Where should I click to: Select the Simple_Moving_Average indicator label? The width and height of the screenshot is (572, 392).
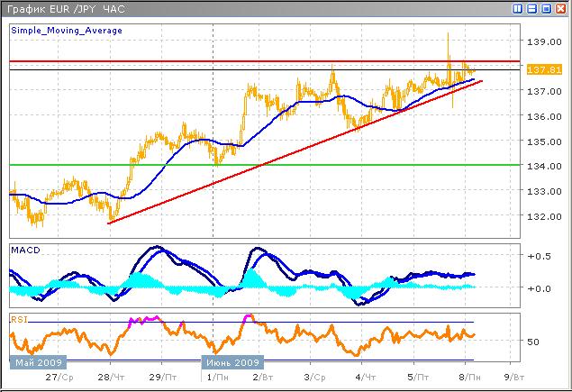(67, 31)
